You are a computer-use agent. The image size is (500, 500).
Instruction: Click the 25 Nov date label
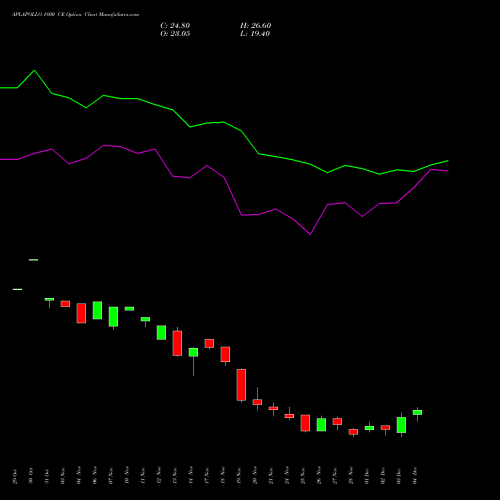point(303,476)
